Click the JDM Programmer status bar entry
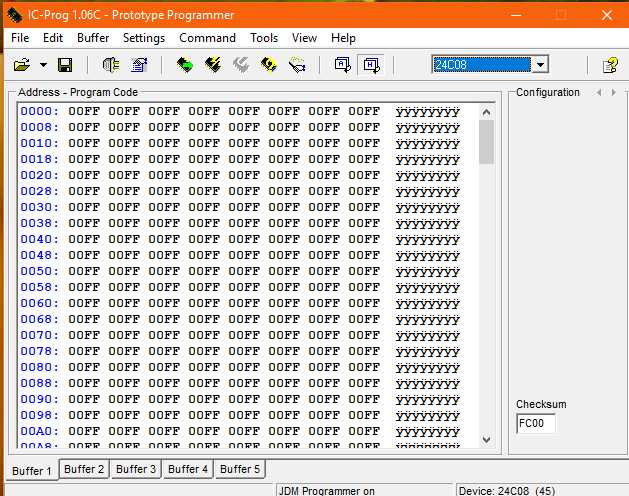This screenshot has width=629, height=496. [x=364, y=490]
